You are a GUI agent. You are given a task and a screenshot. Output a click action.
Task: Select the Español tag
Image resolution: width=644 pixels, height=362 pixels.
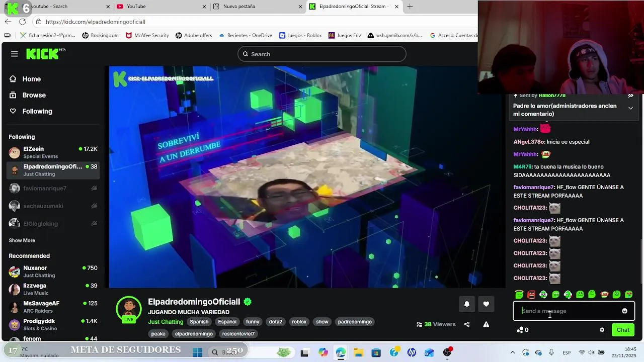point(227,322)
